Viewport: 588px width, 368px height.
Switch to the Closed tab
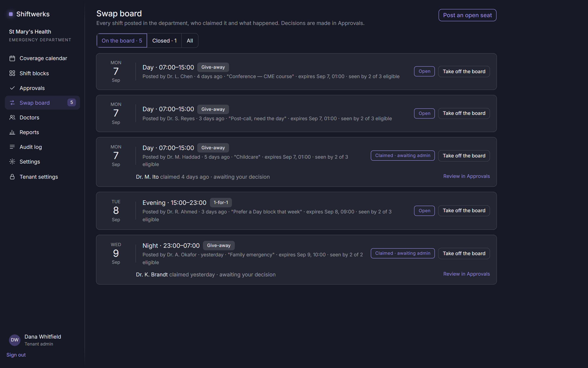point(164,41)
